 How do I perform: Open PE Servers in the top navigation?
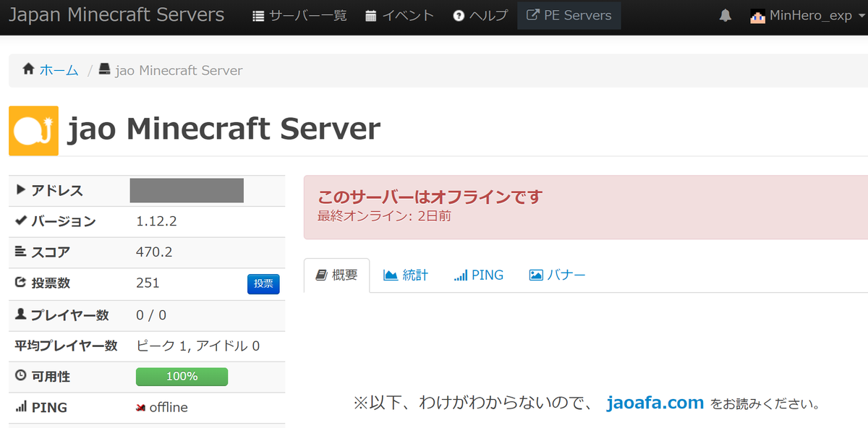coord(569,14)
